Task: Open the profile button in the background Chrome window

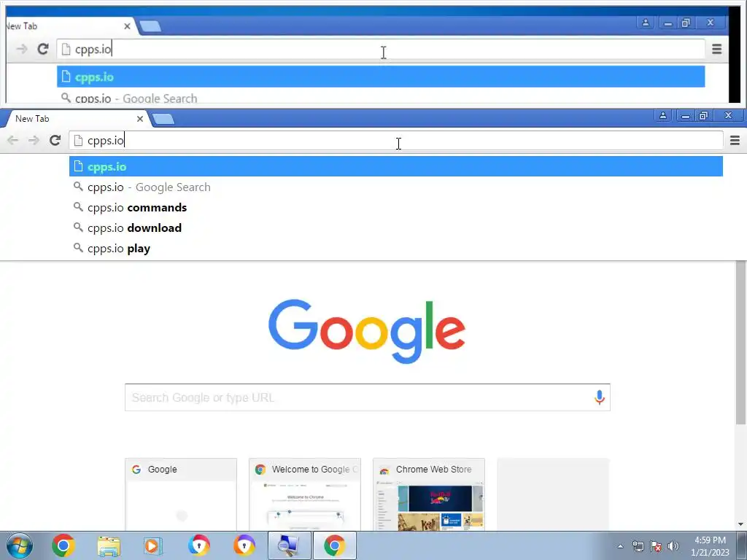Action: pyautogui.click(x=646, y=23)
